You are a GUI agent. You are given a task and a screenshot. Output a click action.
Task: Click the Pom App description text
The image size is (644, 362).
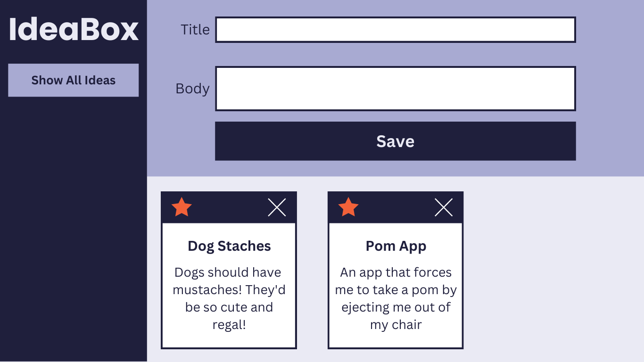click(396, 298)
